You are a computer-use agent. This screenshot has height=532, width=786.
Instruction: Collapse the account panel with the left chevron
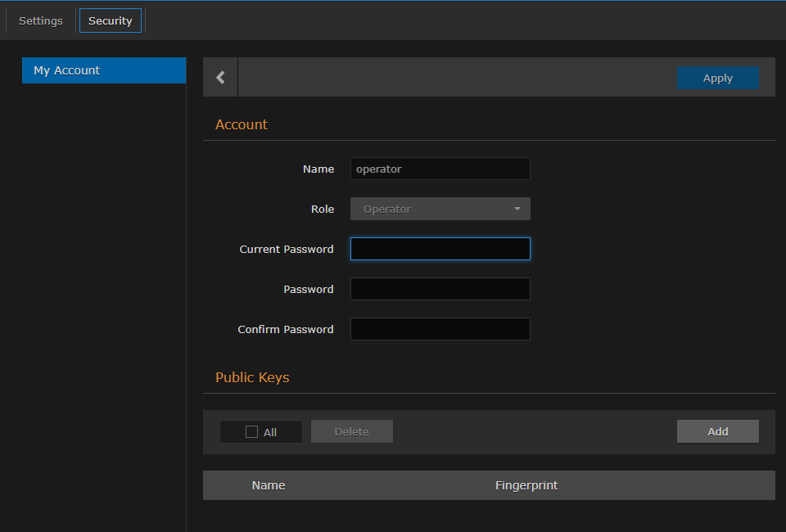(x=219, y=76)
